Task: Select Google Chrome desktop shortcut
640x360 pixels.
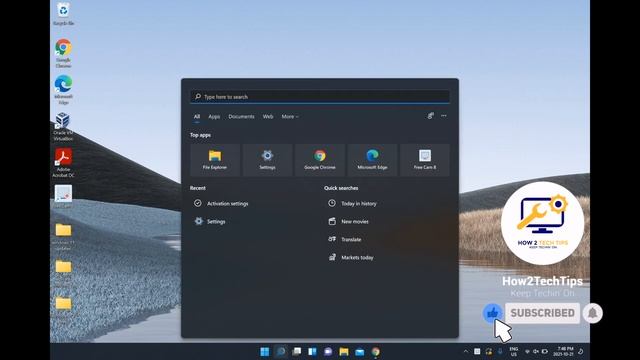Action: [63, 53]
